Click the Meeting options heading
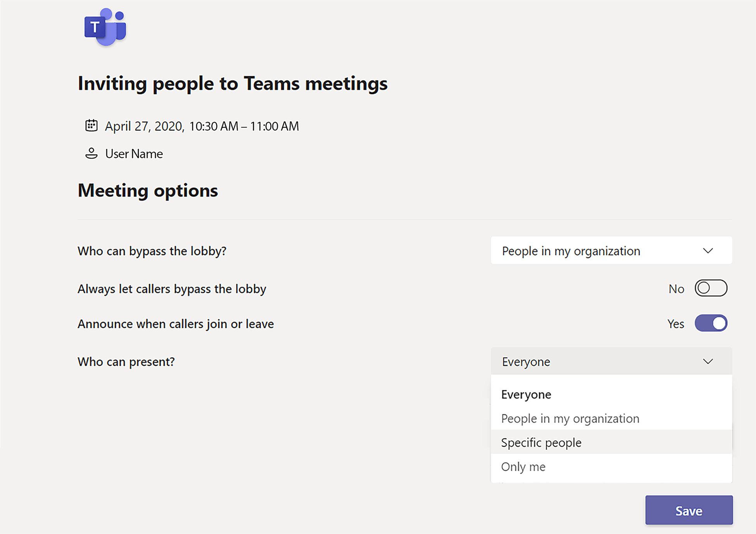Image resolution: width=756 pixels, height=534 pixels. coord(147,190)
